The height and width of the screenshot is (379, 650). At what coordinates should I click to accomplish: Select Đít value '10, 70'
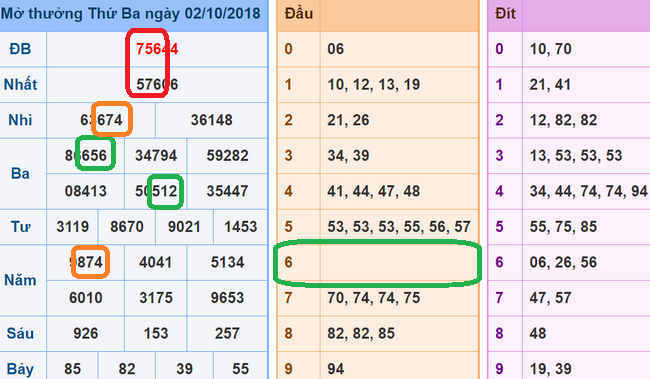pyautogui.click(x=551, y=49)
